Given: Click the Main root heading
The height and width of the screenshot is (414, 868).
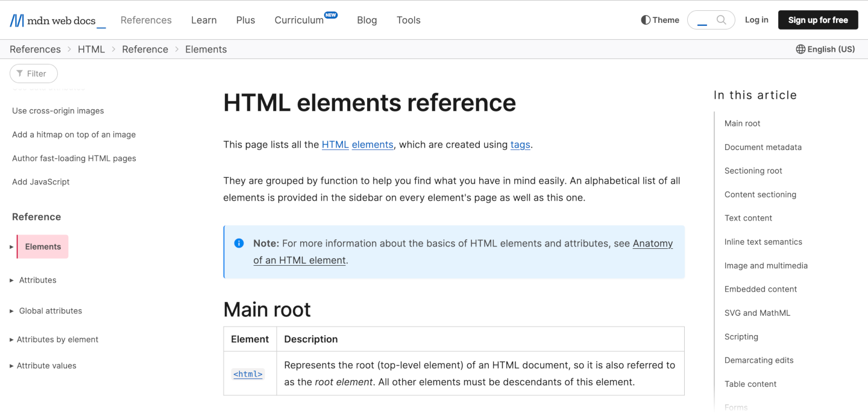Looking at the screenshot, I should [x=267, y=310].
